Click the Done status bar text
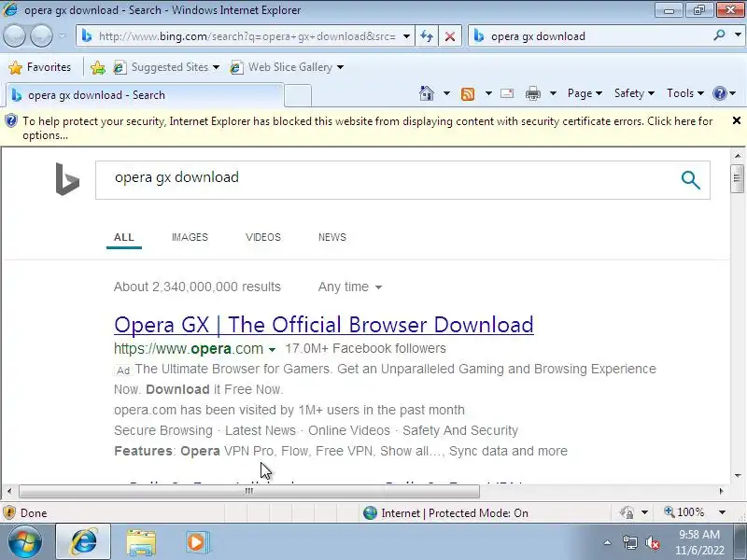The width and height of the screenshot is (747, 560). [34, 512]
